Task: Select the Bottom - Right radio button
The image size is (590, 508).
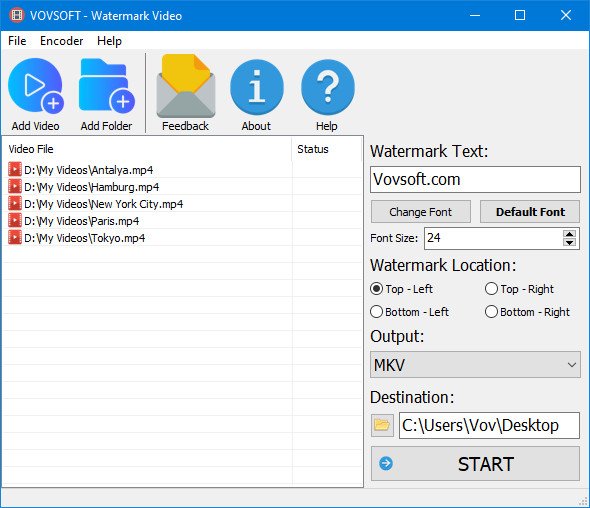Action: click(x=491, y=312)
